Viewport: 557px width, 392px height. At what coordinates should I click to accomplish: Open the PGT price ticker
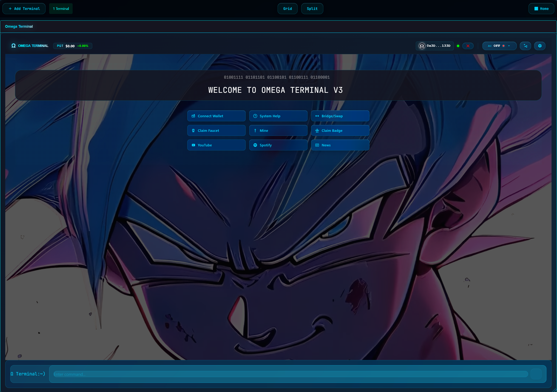click(73, 46)
